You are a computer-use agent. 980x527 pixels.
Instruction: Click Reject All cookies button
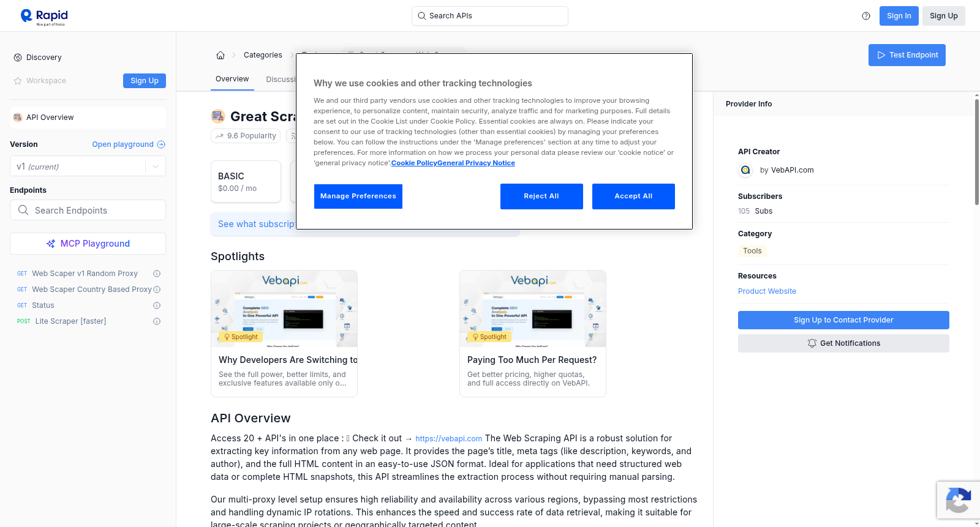point(541,196)
